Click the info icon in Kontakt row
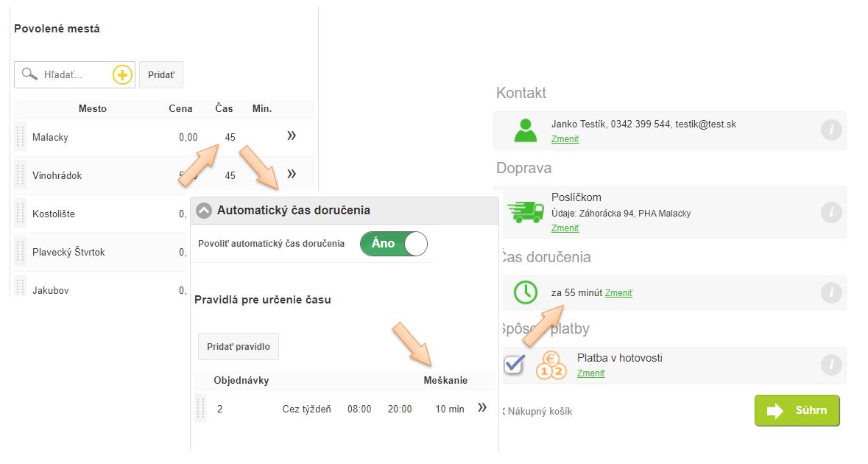This screenshot has width=868, height=464. tap(830, 130)
